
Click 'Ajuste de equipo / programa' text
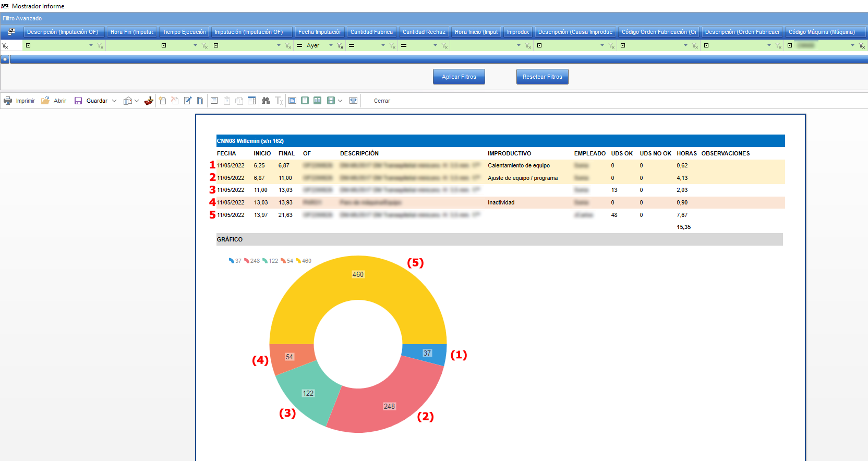523,178
